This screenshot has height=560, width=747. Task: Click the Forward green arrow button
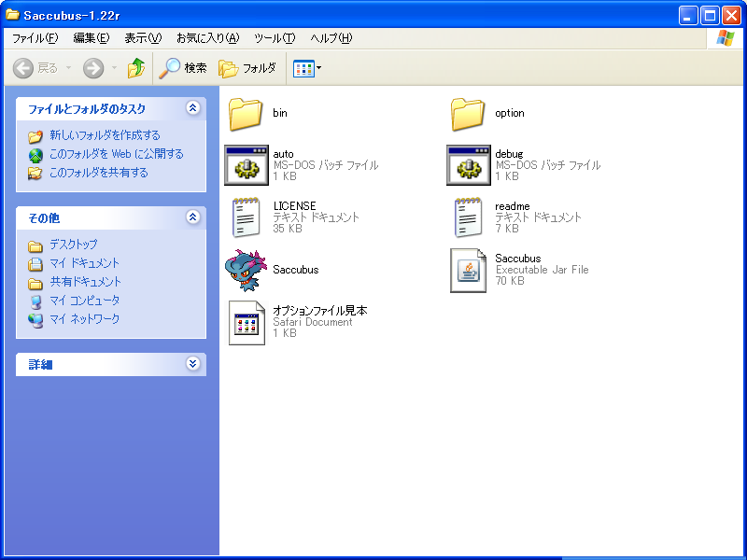coord(92,68)
